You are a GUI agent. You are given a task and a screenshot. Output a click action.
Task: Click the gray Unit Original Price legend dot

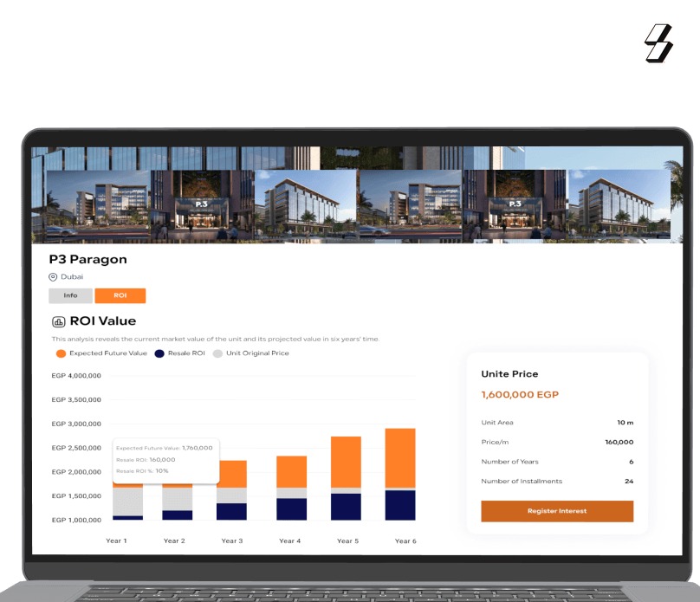[217, 353]
